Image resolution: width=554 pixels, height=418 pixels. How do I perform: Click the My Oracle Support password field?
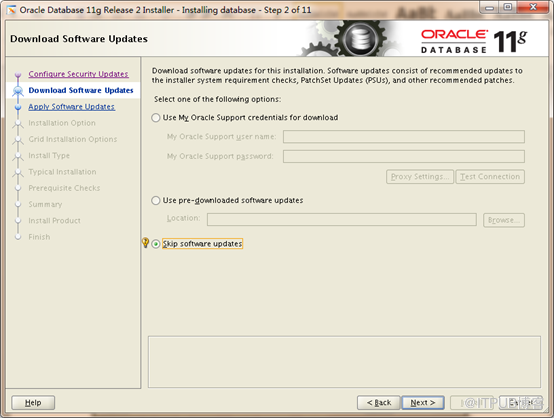point(403,157)
